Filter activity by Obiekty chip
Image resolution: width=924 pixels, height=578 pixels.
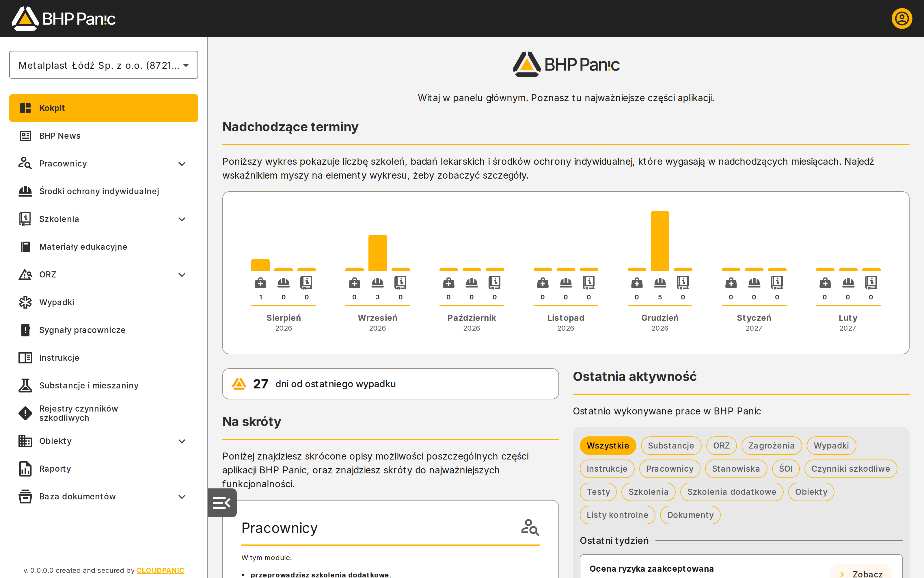point(811,492)
